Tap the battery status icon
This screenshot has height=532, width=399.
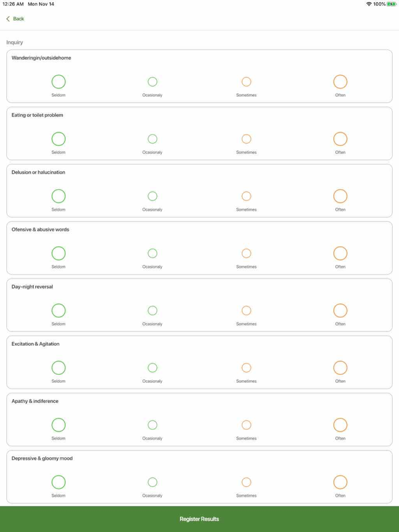tap(392, 4)
